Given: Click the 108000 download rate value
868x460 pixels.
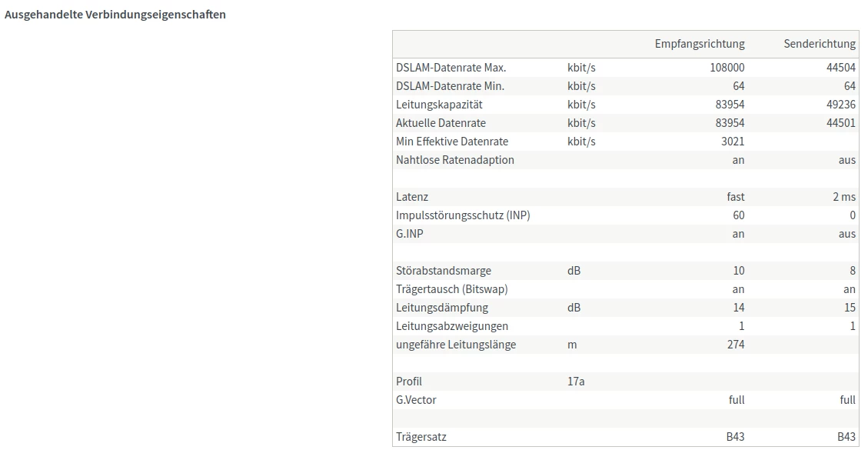Looking at the screenshot, I should pyautogui.click(x=727, y=68).
